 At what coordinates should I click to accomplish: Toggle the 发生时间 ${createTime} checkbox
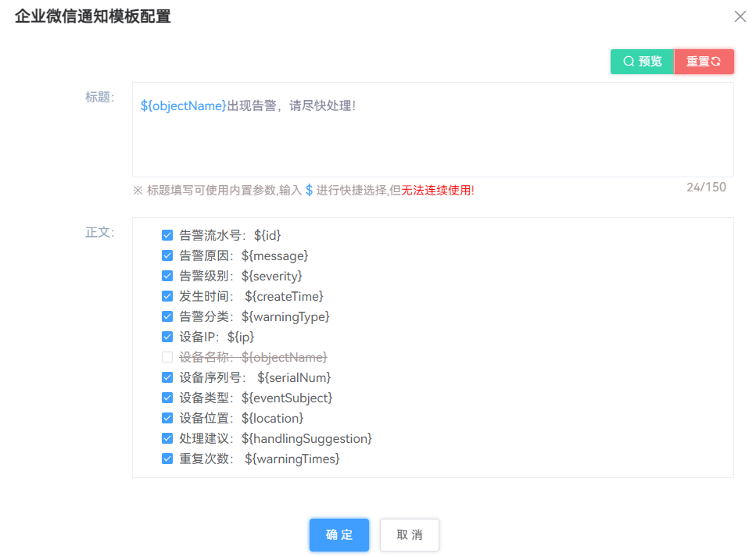pos(167,296)
